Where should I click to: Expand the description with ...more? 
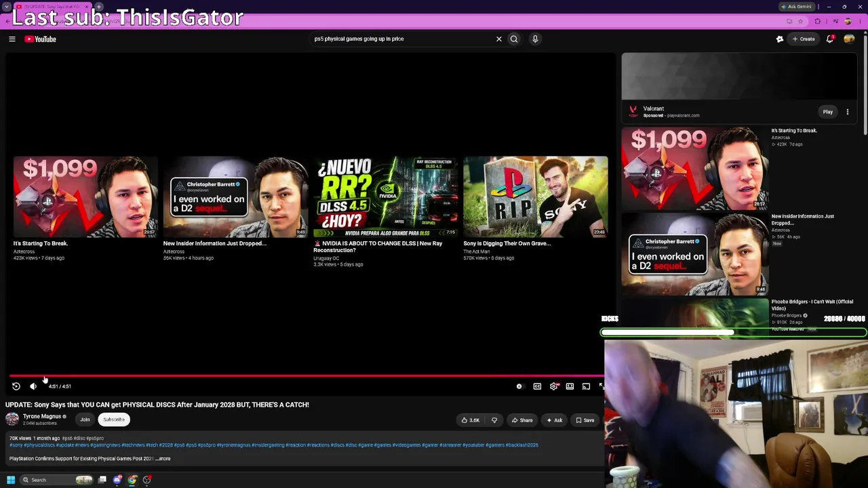pyautogui.click(x=163, y=459)
